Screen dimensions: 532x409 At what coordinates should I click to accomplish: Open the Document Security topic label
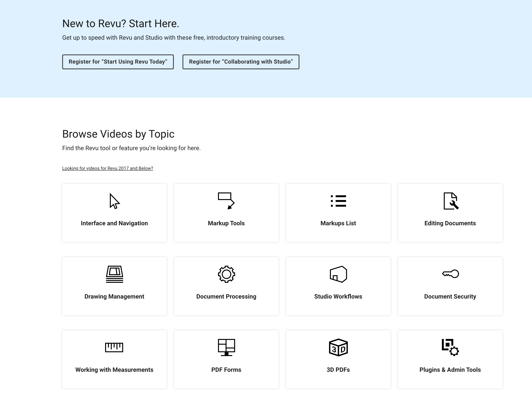(450, 296)
